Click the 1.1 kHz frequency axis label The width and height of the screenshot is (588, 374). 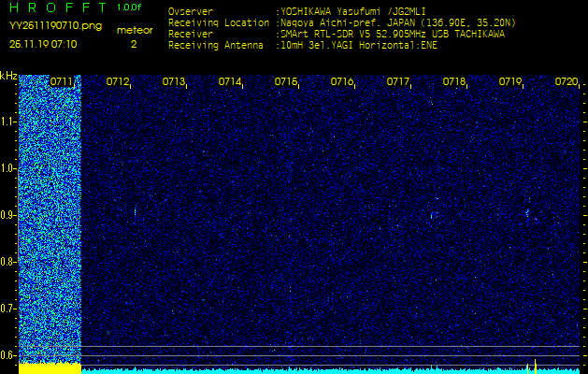(7, 122)
